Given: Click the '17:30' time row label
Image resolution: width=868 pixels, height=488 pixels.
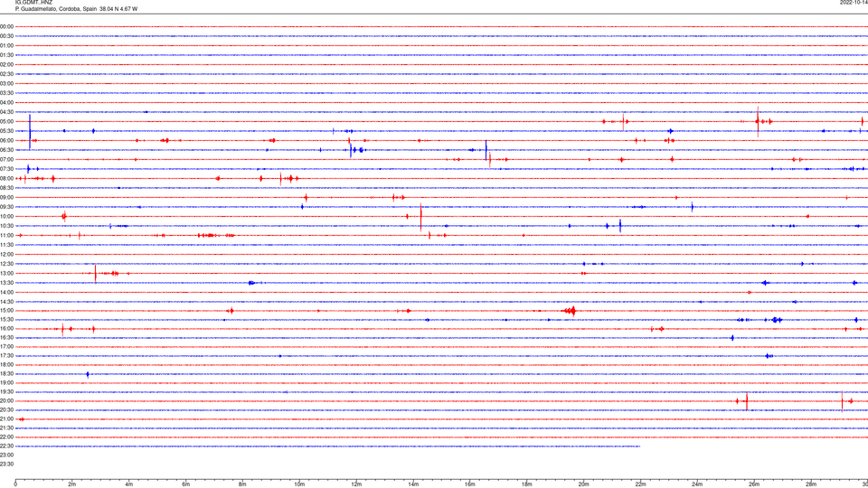Looking at the screenshot, I should (x=6, y=356).
